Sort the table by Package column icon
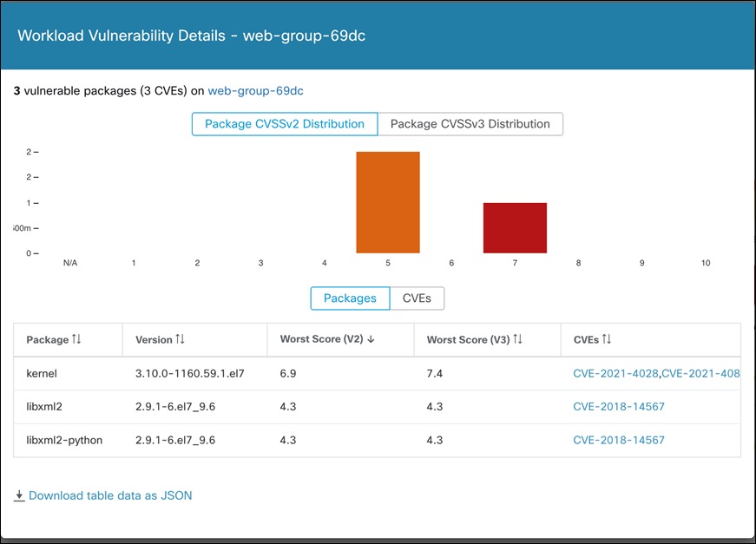756x544 pixels. 76,339
